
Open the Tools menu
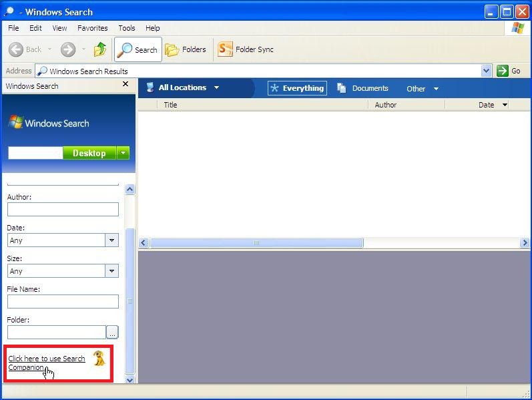[127, 28]
